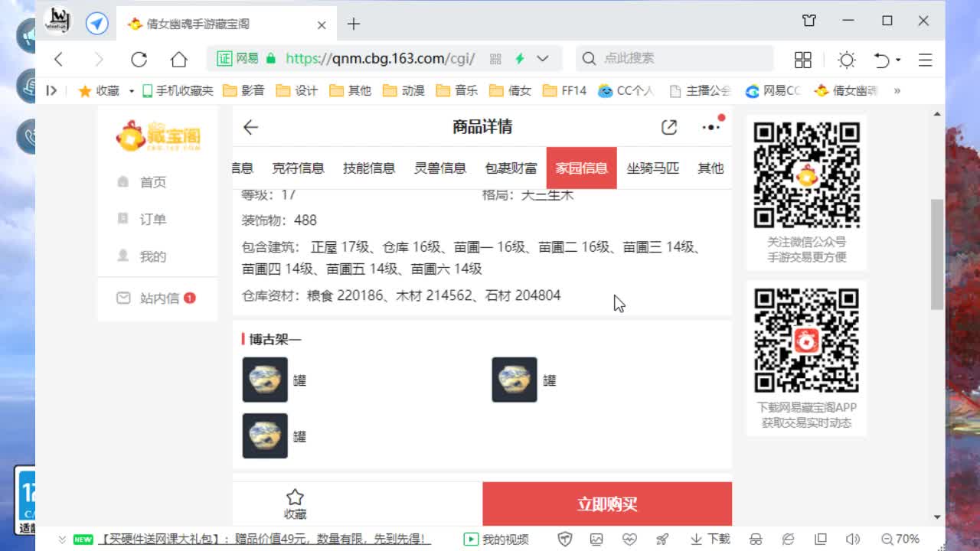Open the hamburger menu at top right

(925, 59)
